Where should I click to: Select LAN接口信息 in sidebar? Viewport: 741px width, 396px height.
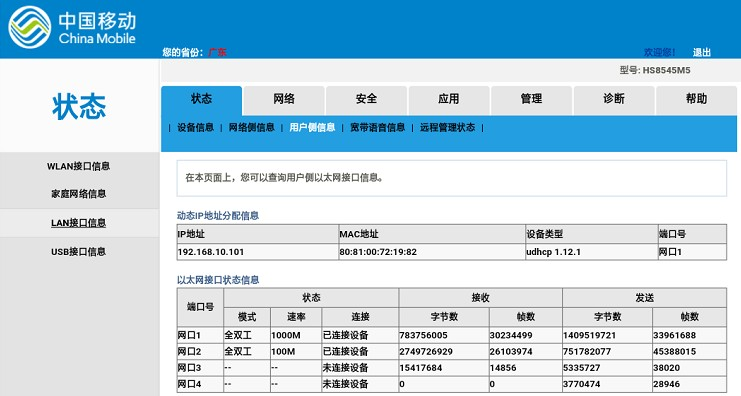point(78,223)
